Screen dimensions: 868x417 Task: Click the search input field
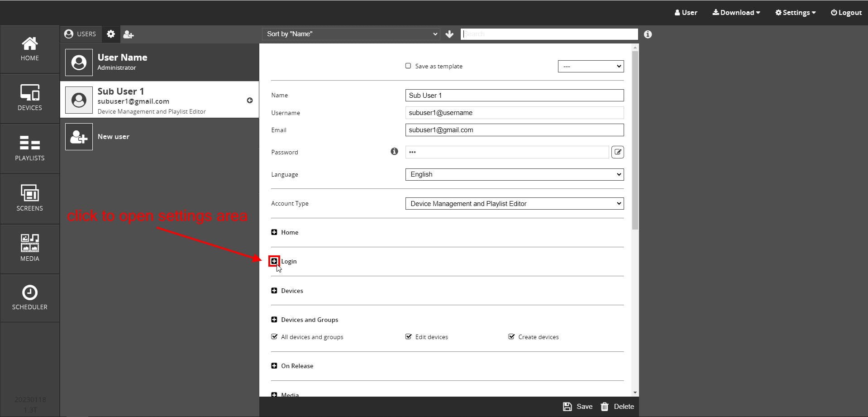[x=549, y=34]
